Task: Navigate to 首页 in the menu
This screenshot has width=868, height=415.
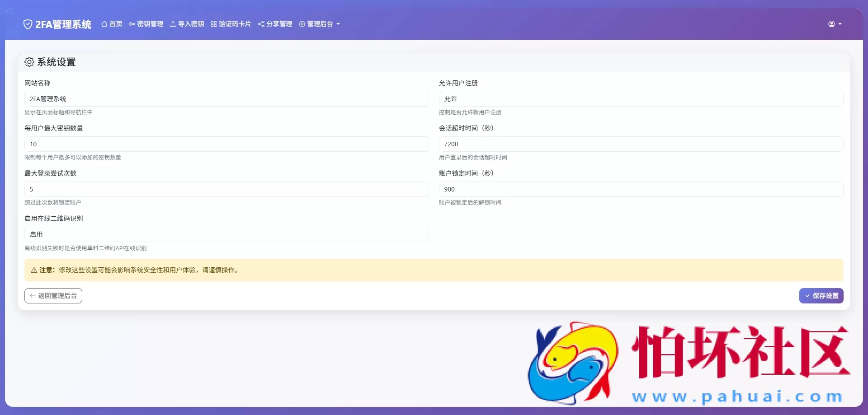Action: pos(112,24)
